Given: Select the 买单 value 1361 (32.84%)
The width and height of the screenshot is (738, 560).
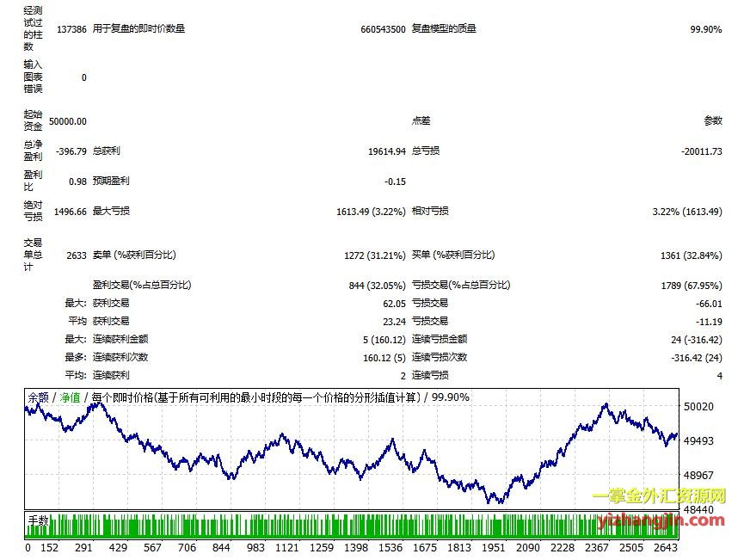Looking at the screenshot, I should pos(688,255).
